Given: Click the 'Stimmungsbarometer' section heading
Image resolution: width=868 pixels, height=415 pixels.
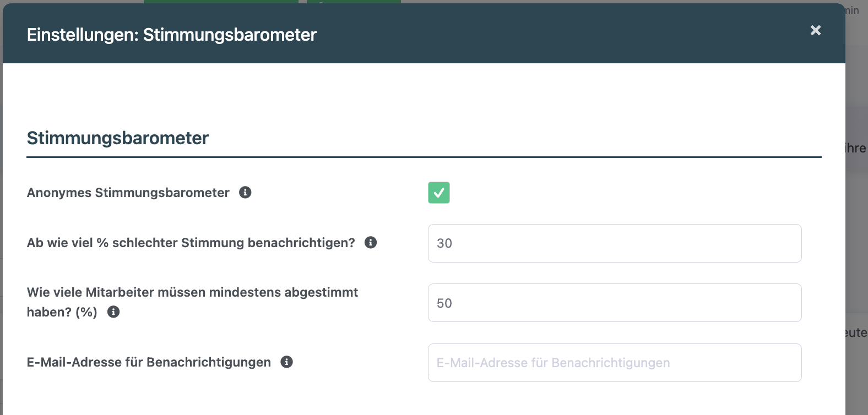Looking at the screenshot, I should (118, 138).
